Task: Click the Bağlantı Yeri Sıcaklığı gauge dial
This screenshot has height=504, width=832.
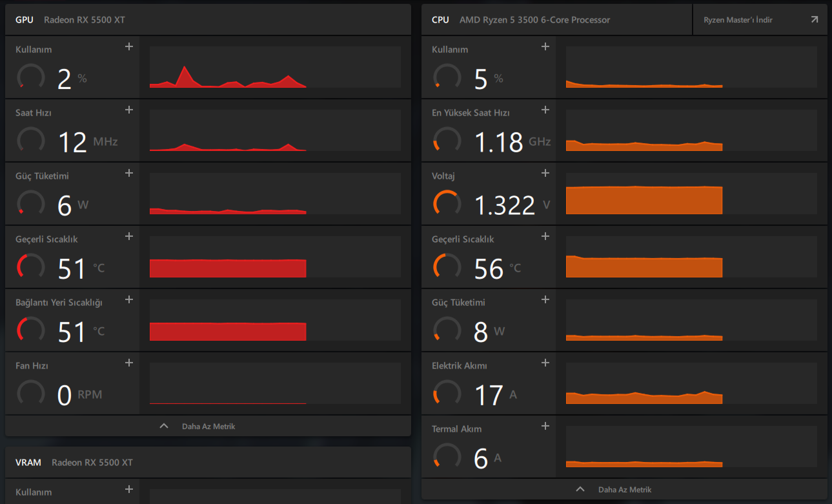Action: coord(31,330)
